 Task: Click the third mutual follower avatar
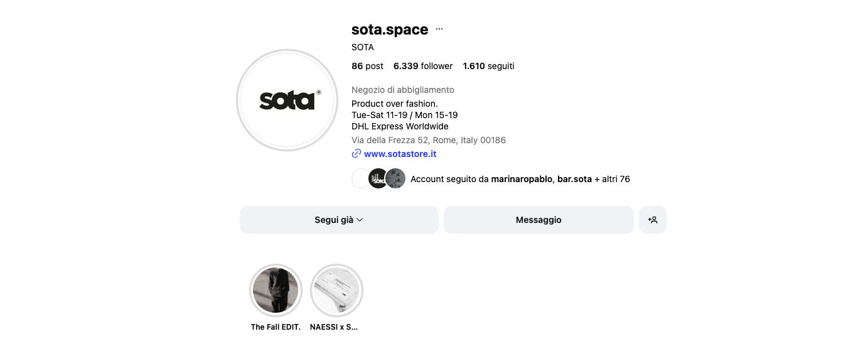[395, 179]
